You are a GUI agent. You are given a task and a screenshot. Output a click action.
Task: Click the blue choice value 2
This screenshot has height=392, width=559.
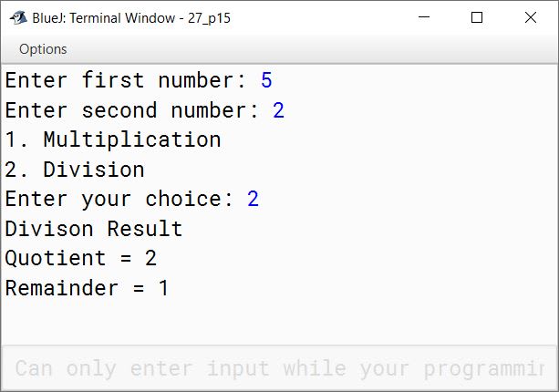click(253, 199)
